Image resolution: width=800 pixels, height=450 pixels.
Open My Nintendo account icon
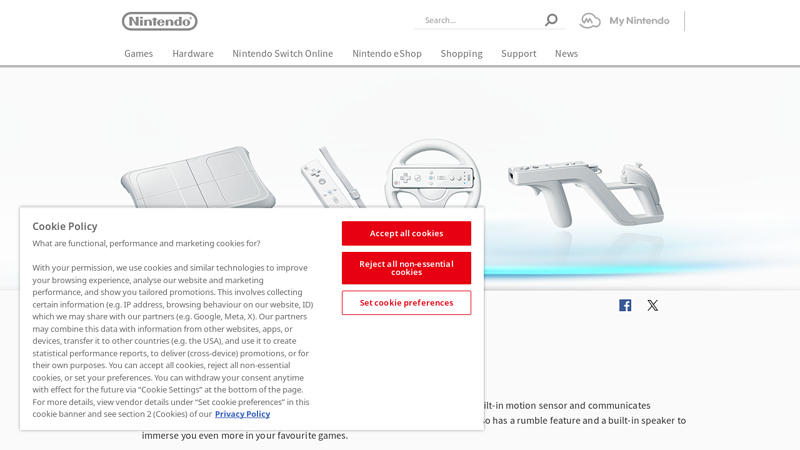pyautogui.click(x=590, y=20)
